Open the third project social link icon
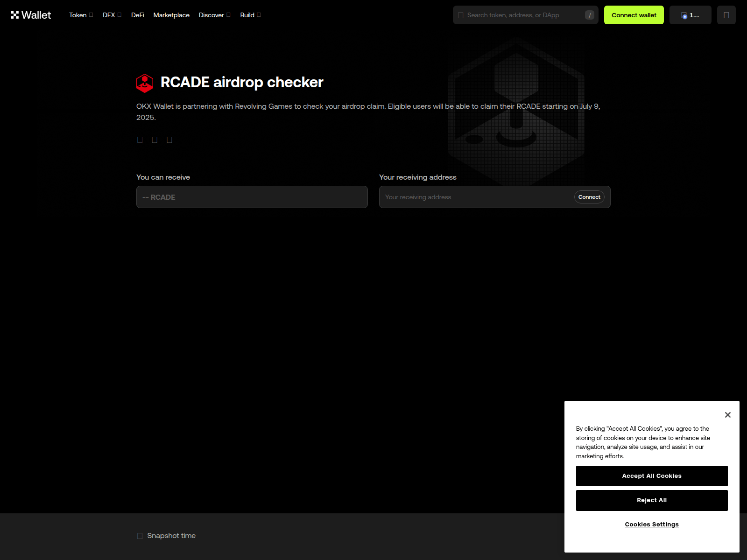Image resolution: width=747 pixels, height=560 pixels. tap(169, 140)
